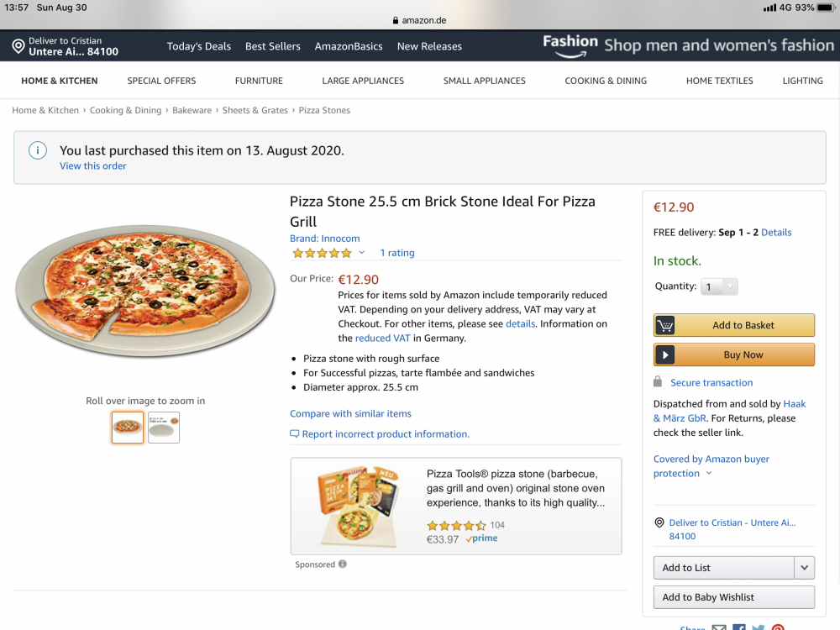Go to the Large Appliances category

363,81
